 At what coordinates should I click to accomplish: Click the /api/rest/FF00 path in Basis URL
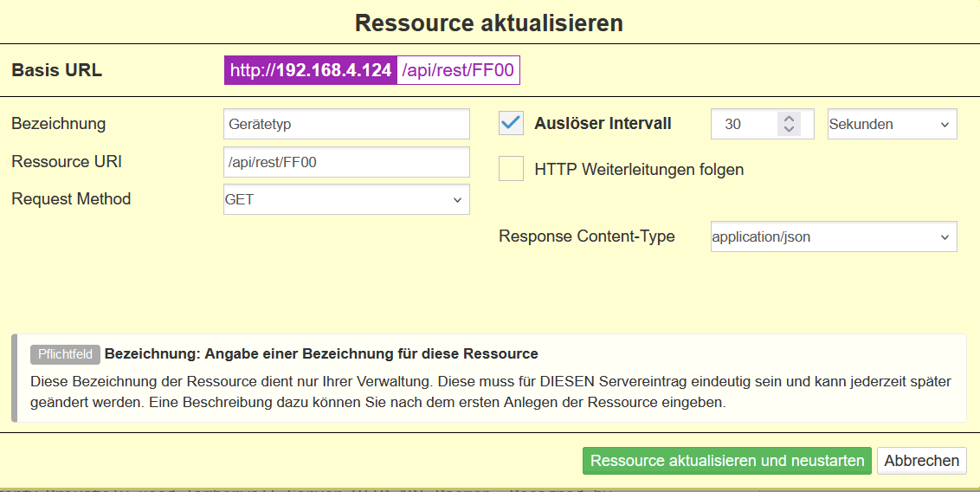[x=458, y=70]
